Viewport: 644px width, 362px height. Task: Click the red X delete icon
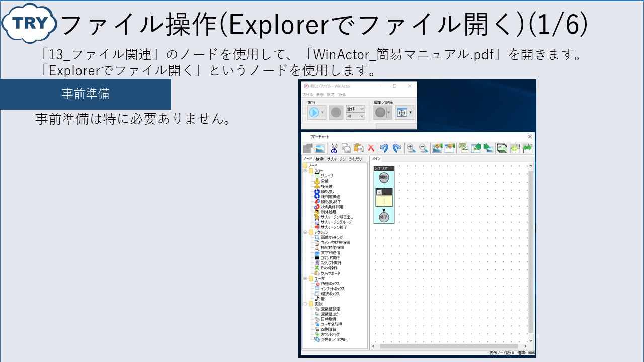(371, 148)
